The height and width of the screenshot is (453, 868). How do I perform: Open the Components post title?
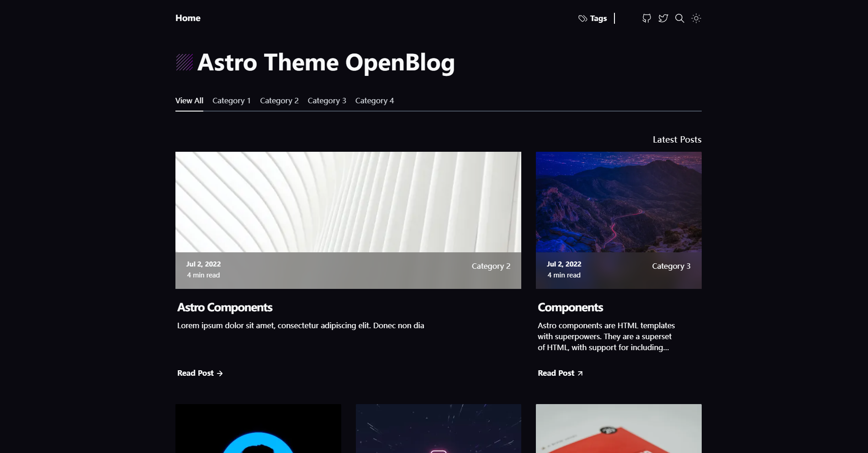click(x=570, y=307)
